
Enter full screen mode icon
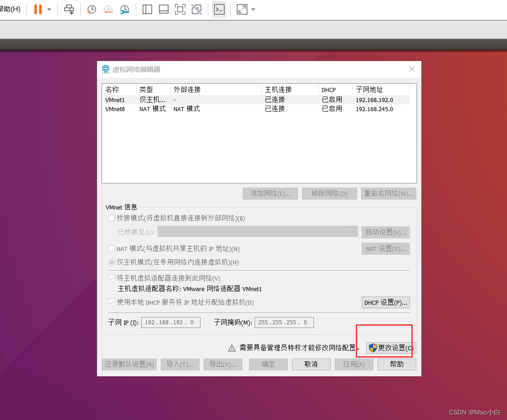pos(180,10)
